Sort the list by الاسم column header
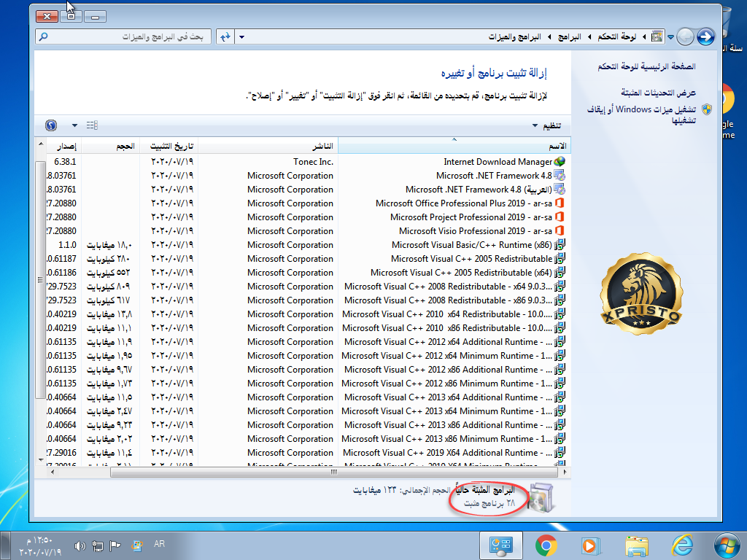The height and width of the screenshot is (560, 747). click(454, 146)
